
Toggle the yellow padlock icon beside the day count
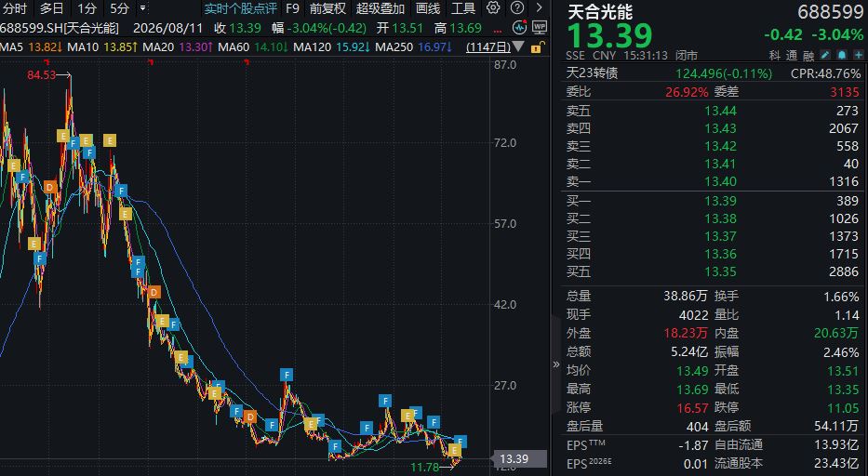(537, 47)
